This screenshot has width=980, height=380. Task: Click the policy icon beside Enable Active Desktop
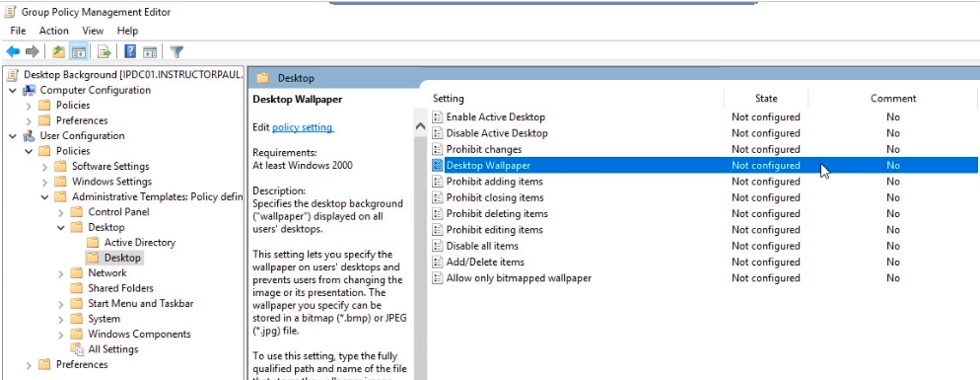click(438, 117)
